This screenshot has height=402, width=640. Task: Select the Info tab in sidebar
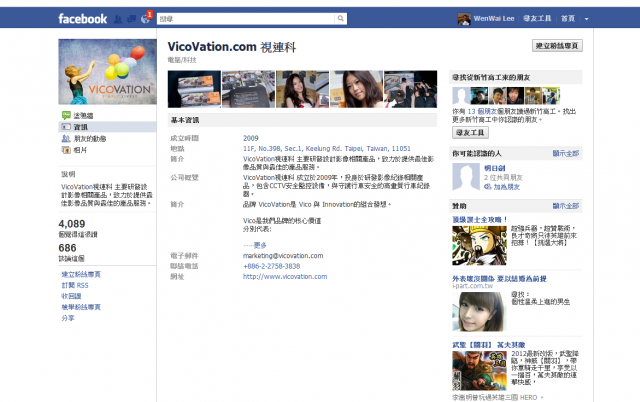point(107,127)
